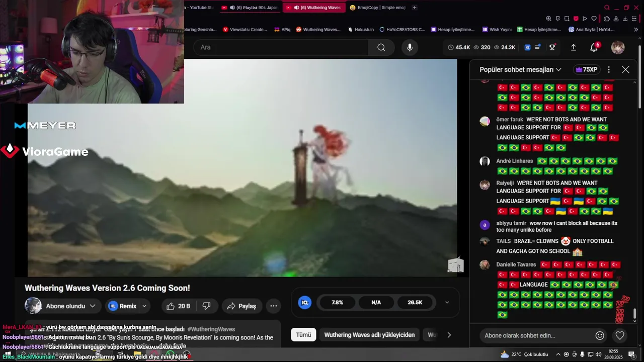Screen dimensions: 644x362
Task: Open chat options three-dot menu
Action: tap(609, 69)
